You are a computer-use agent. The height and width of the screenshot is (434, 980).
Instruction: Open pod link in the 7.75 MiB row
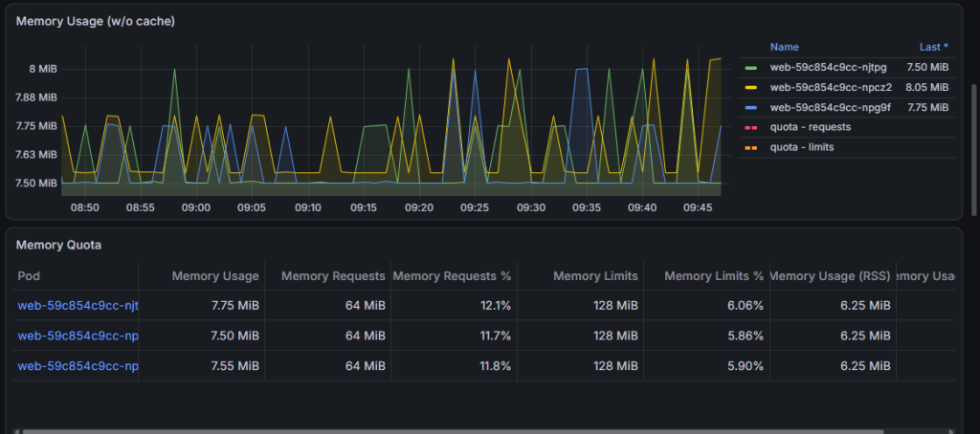point(78,305)
